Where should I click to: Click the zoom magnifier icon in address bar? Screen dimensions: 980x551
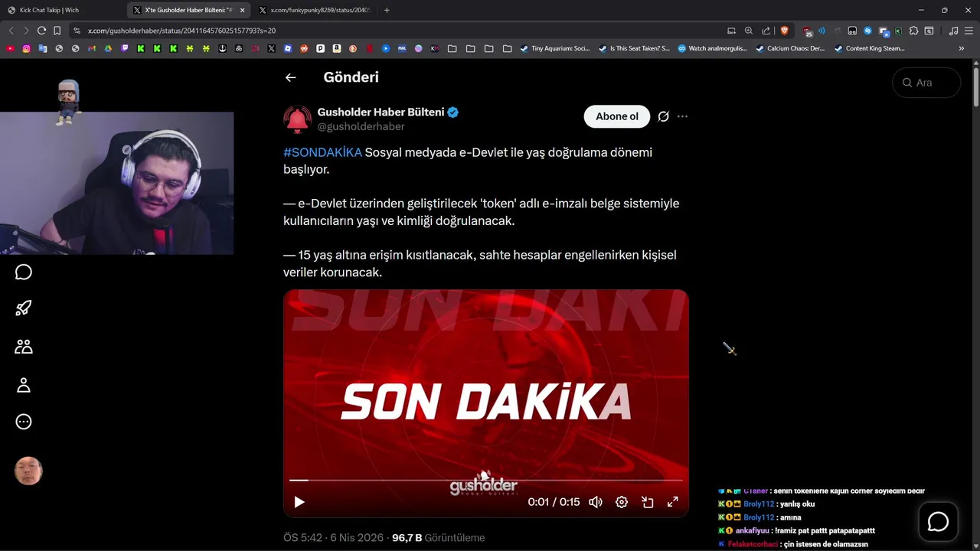pos(749,31)
